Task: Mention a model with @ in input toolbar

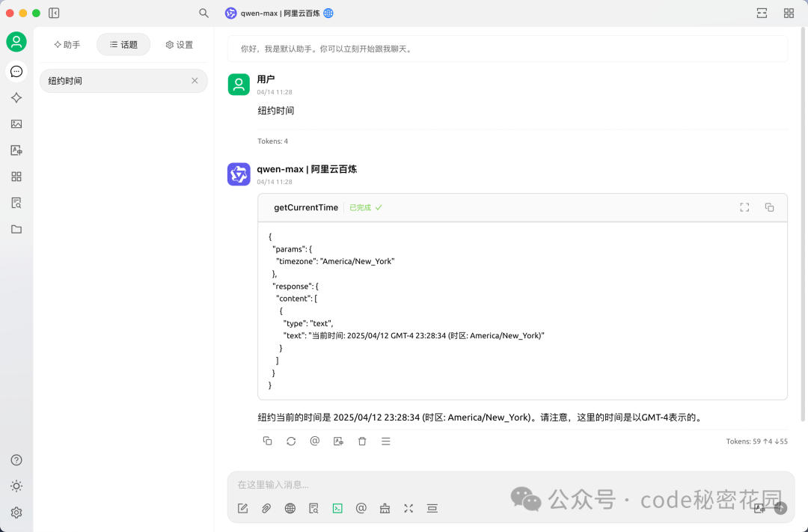Action: (x=361, y=509)
